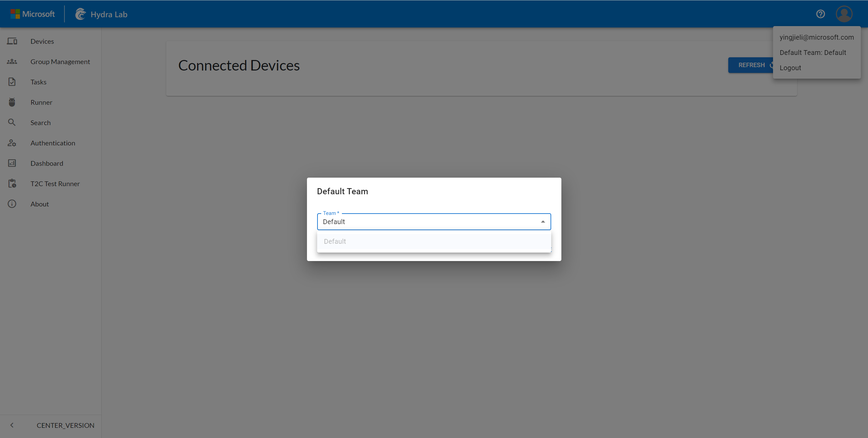The height and width of the screenshot is (438, 868).
Task: Open the help question-mark icon
Action: point(820,14)
